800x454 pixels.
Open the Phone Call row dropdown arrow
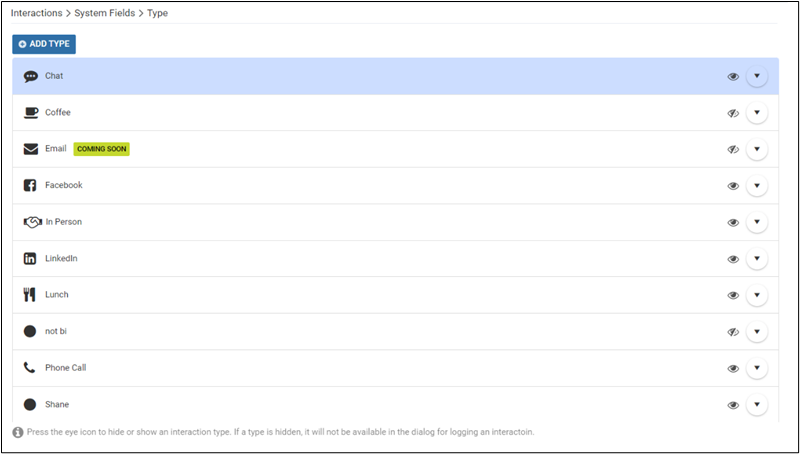757,368
